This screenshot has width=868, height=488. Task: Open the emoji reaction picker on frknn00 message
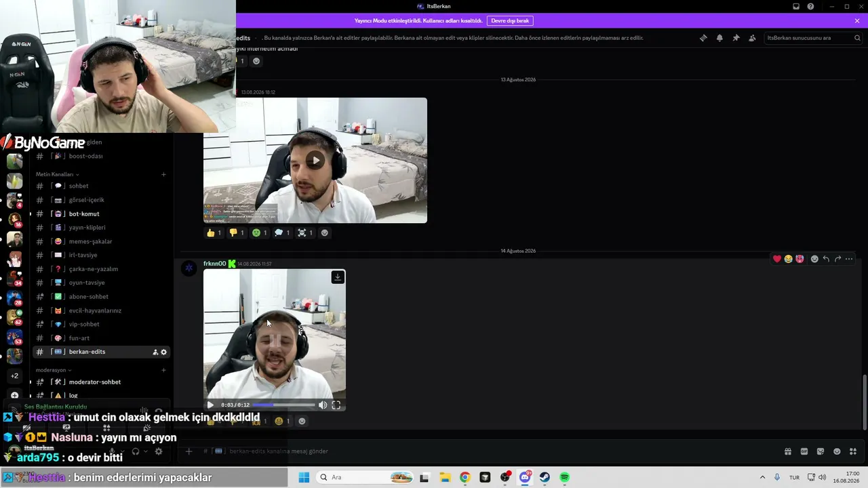click(814, 259)
